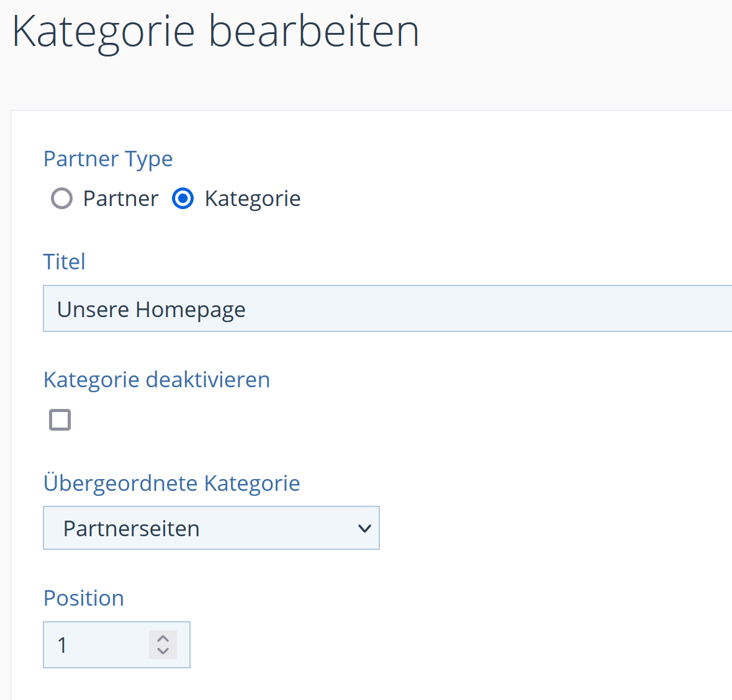Image resolution: width=732 pixels, height=700 pixels.
Task: Click the chevron arrow of the Partnerseiten dropdown
Action: click(364, 529)
